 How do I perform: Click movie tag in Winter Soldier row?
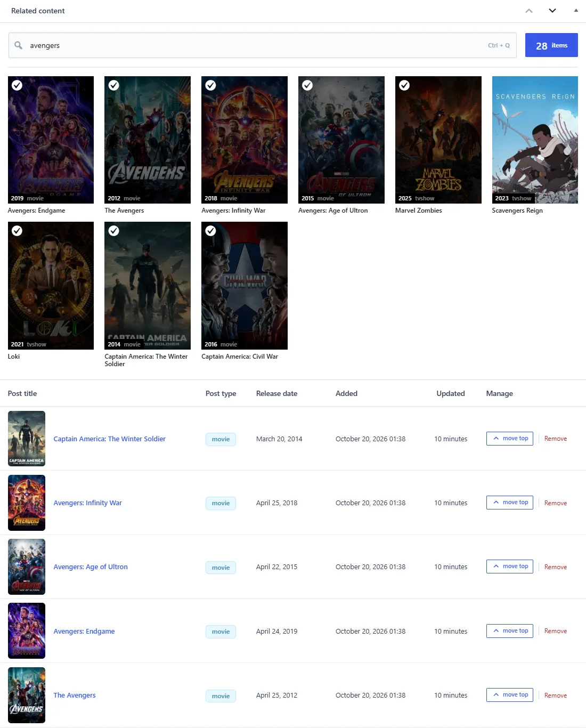click(221, 439)
